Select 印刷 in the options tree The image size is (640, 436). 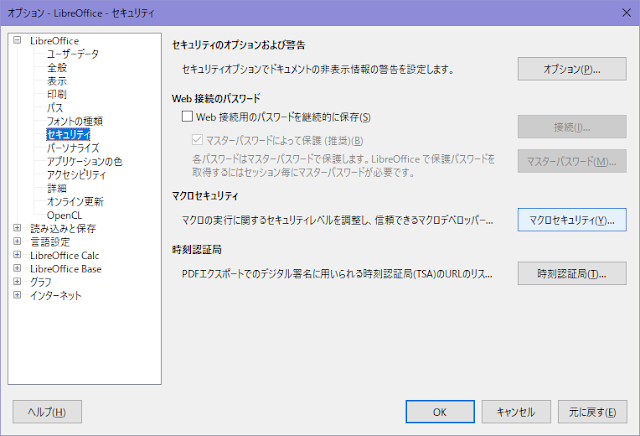(x=57, y=94)
